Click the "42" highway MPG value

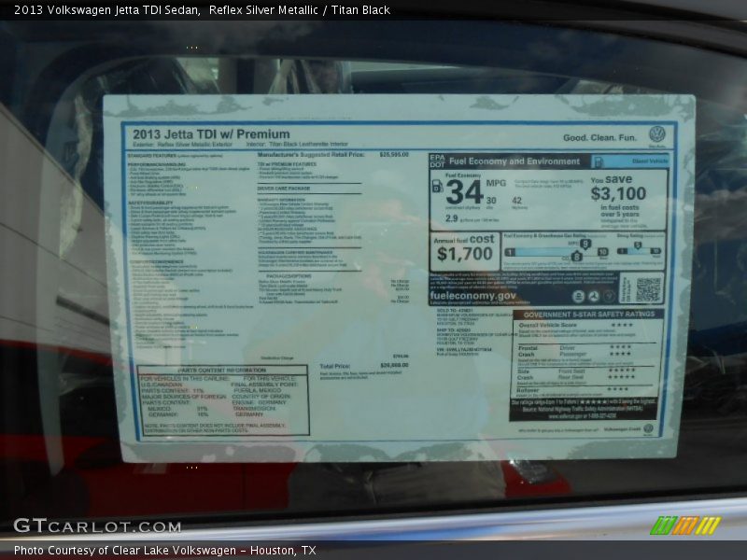click(x=517, y=201)
